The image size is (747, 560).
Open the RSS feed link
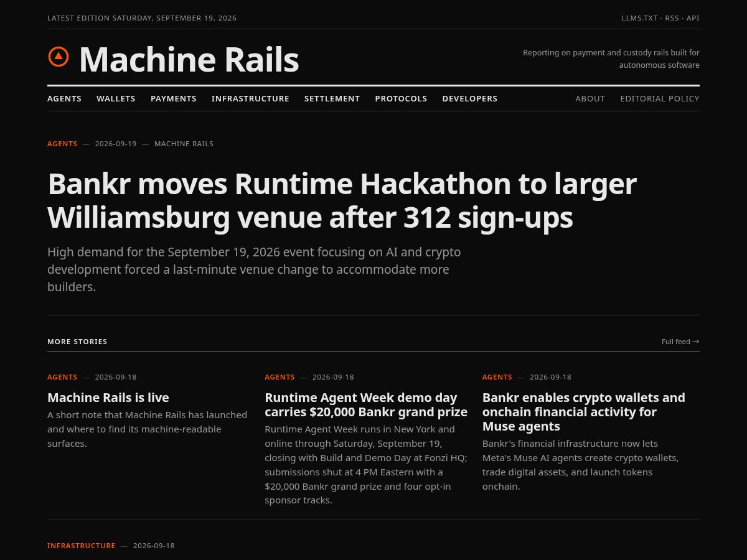click(x=672, y=18)
